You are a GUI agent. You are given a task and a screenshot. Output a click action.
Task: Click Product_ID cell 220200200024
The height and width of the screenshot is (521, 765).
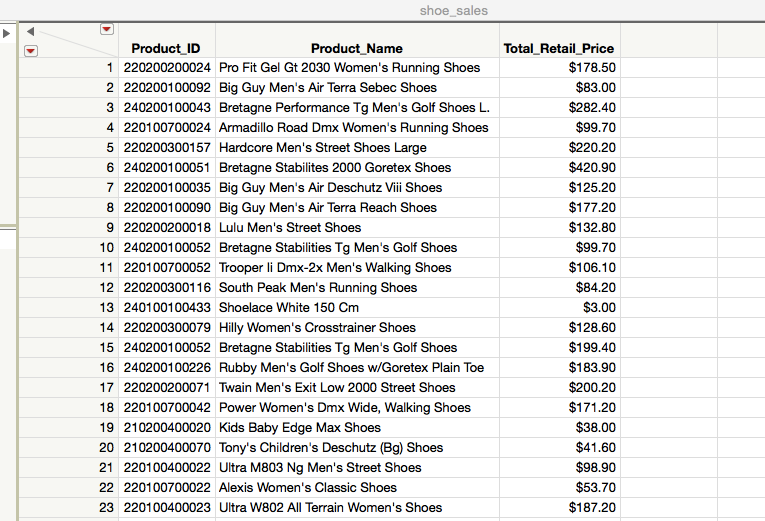tap(168, 68)
